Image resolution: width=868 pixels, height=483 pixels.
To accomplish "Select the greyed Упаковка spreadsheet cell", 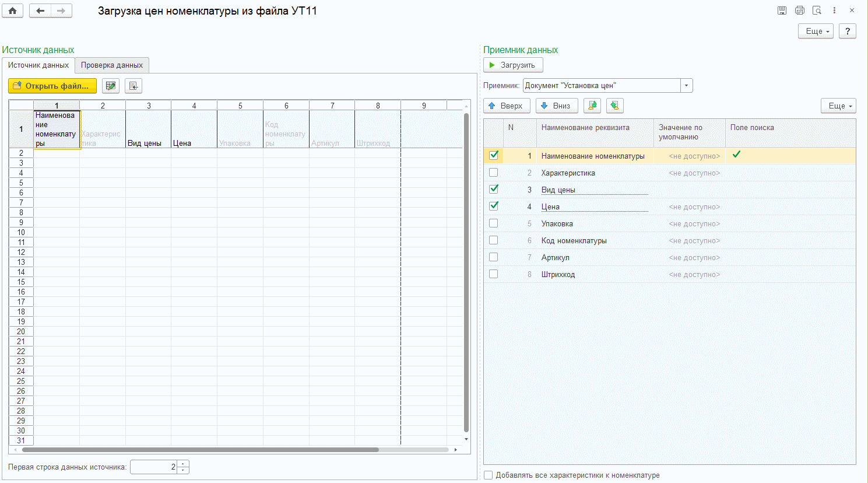I will click(x=240, y=129).
